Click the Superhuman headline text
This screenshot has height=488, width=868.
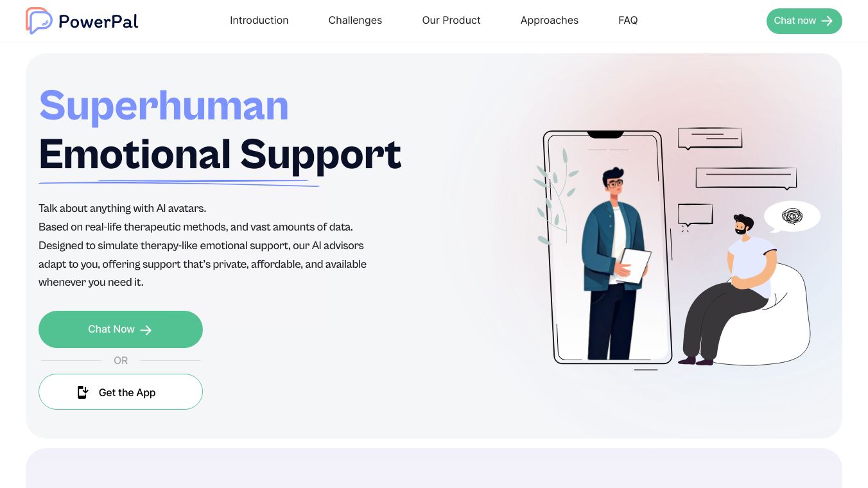[x=164, y=106]
